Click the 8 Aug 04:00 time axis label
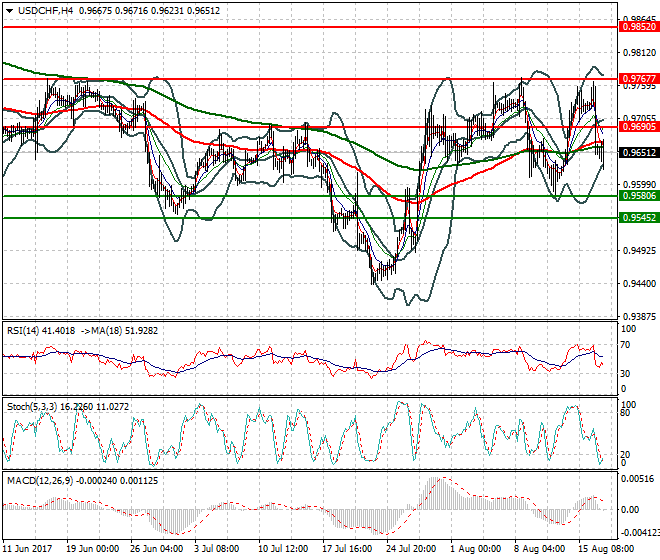Screen dimensions: 660x560 (539, 549)
